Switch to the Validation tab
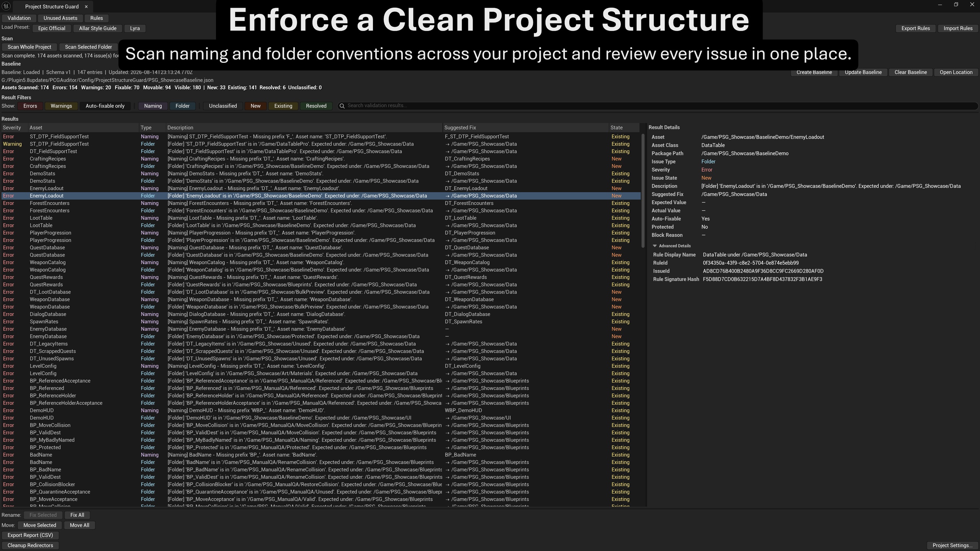The height and width of the screenshot is (551, 980). click(19, 18)
